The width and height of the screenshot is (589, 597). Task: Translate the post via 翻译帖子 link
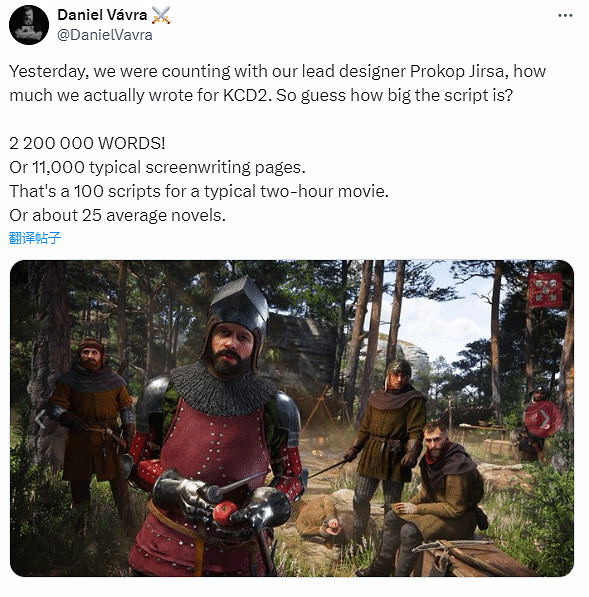35,238
